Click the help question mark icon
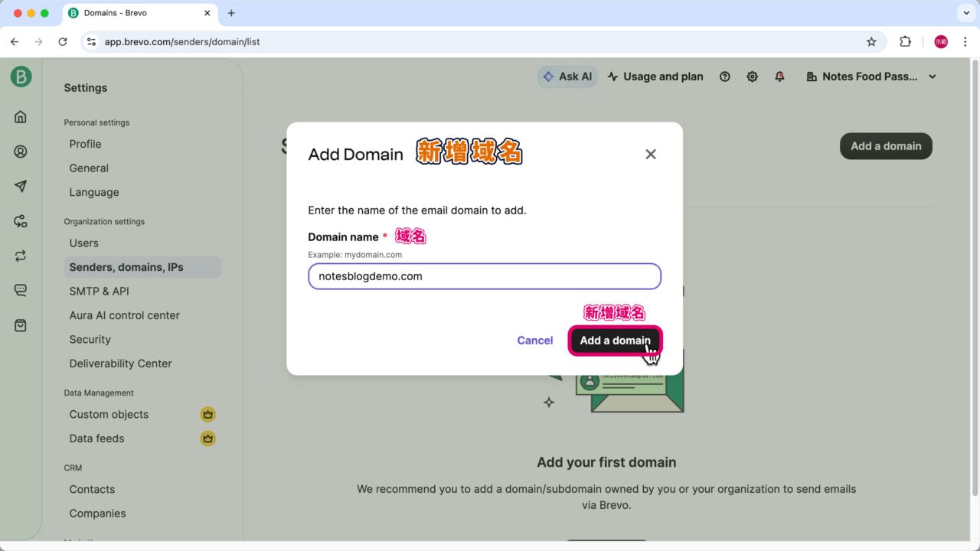Screen dimensions: 980x551 pos(724,77)
